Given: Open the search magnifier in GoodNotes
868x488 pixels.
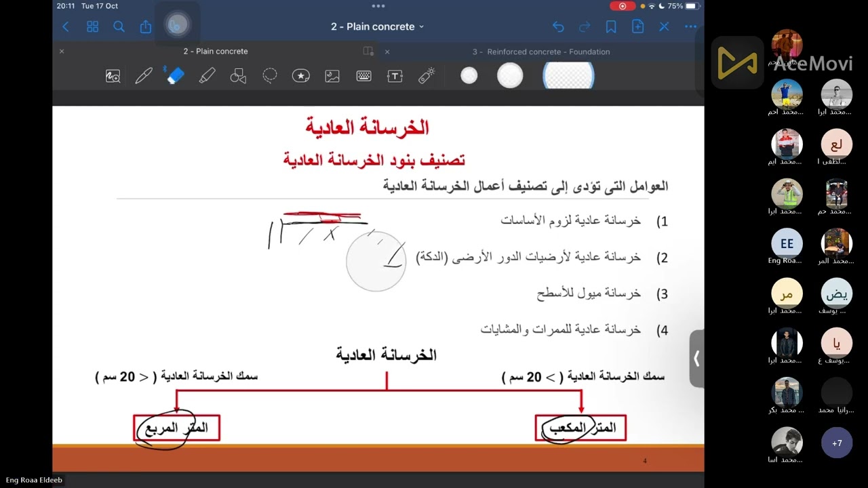Looking at the screenshot, I should [x=119, y=27].
